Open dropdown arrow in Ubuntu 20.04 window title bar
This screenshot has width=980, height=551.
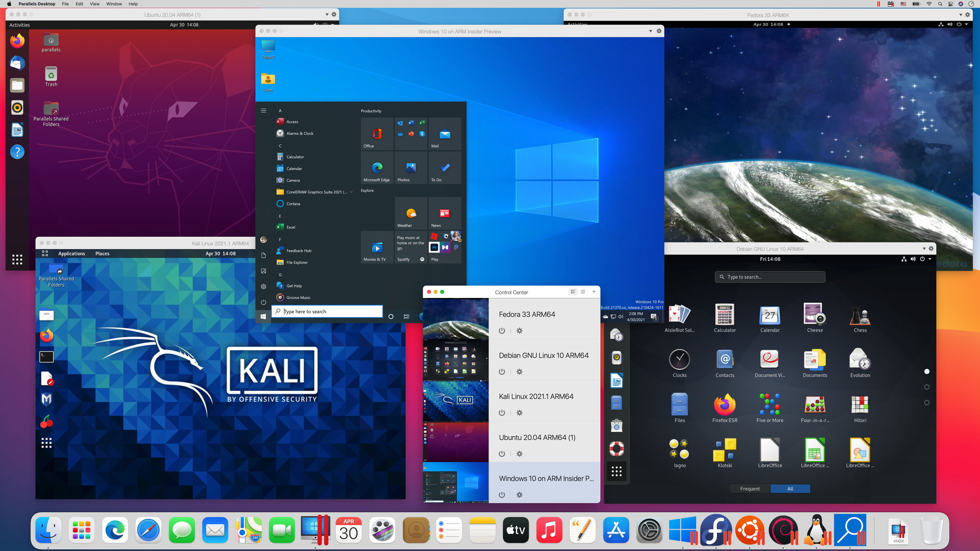[x=327, y=14]
